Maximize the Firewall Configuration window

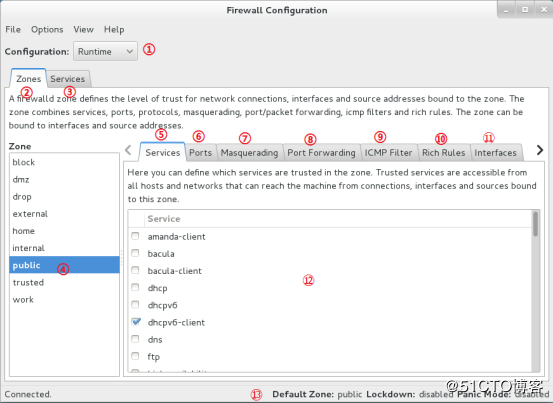pyautogui.click(x=525, y=10)
